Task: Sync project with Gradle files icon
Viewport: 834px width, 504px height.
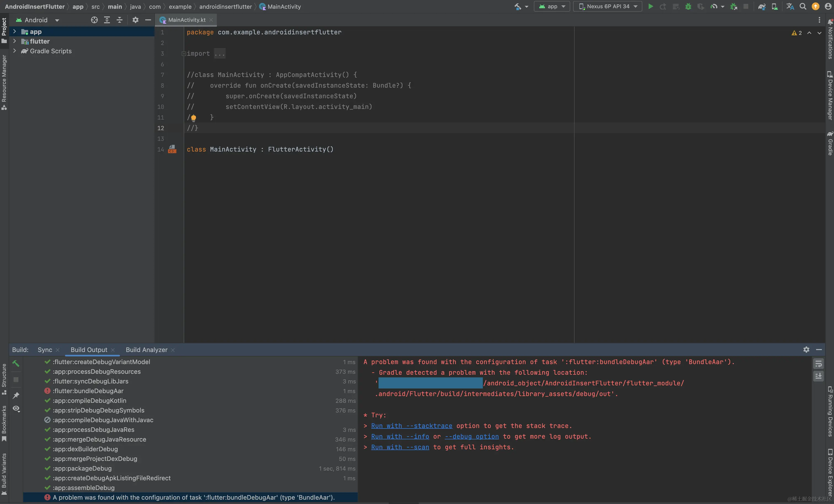Action: click(761, 6)
